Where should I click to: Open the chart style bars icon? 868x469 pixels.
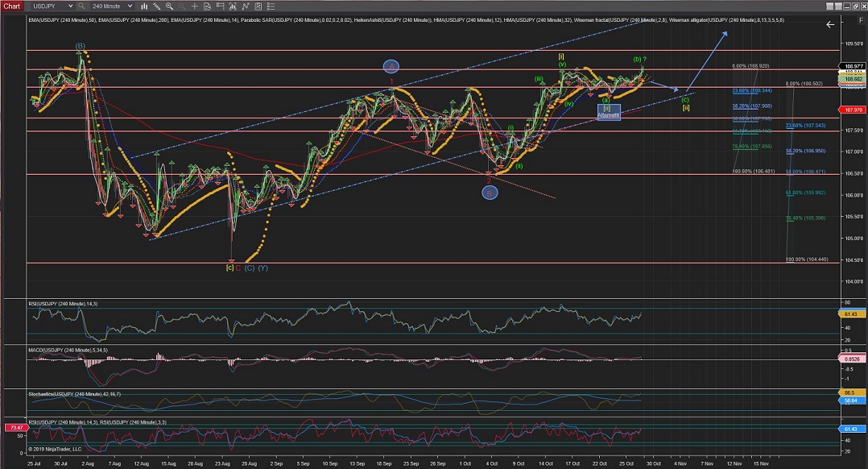(145, 6)
